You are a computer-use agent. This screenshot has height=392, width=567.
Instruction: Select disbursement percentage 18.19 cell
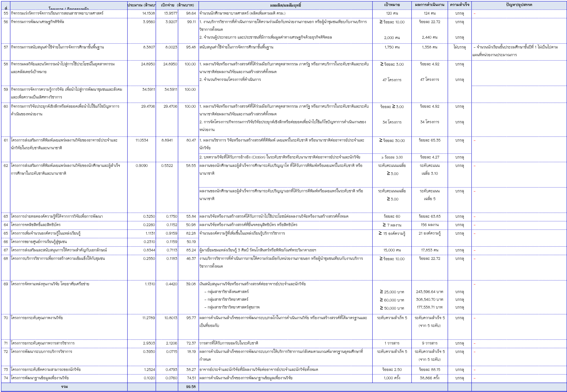click(191, 352)
